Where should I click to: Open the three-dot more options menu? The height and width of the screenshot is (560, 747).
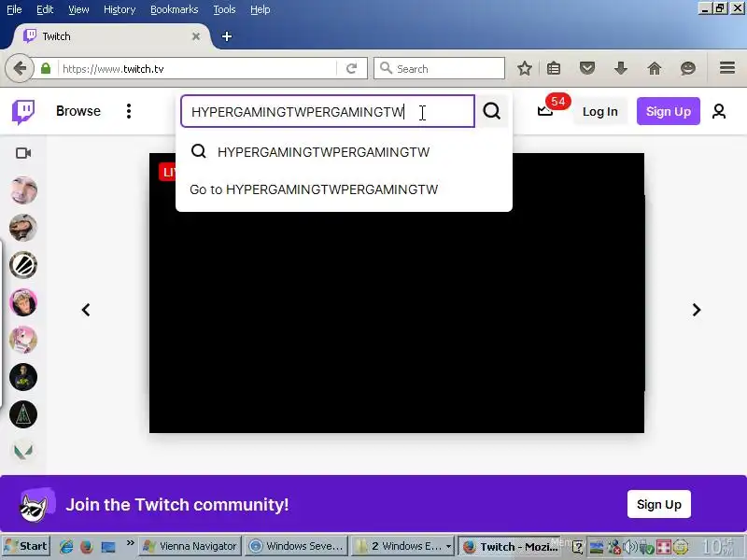pos(129,111)
